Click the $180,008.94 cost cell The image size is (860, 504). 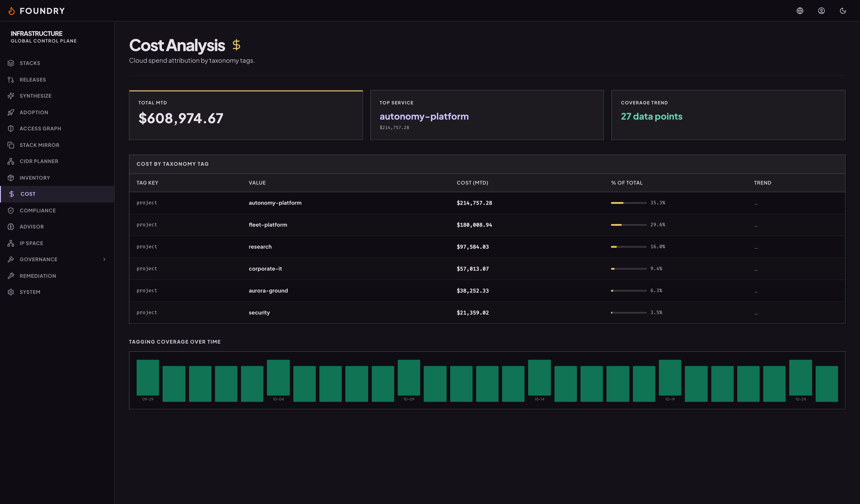pyautogui.click(x=475, y=225)
